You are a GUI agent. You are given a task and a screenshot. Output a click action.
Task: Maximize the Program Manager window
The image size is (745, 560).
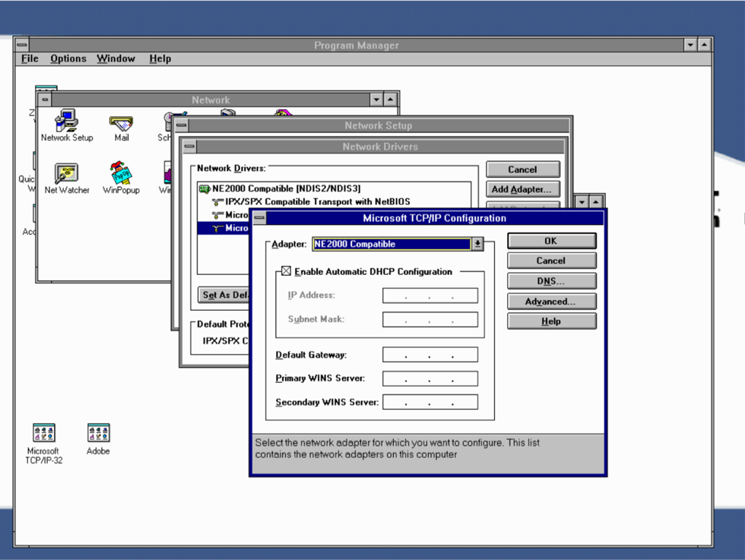[705, 45]
